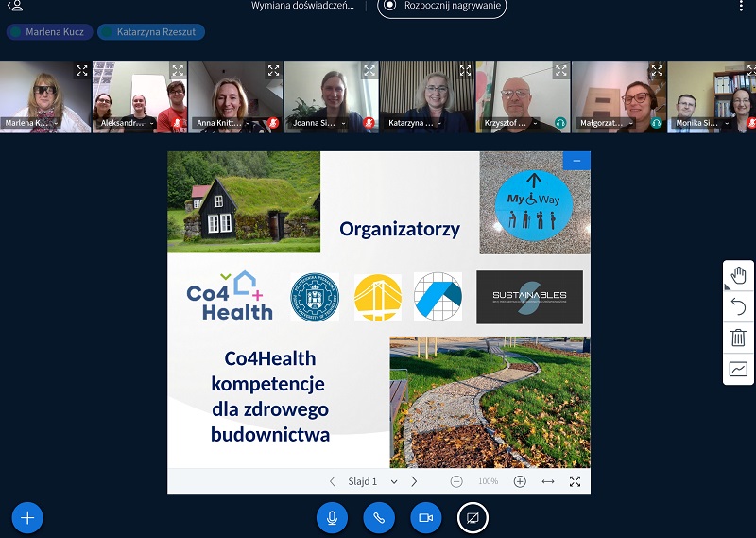This screenshot has width=756, height=538.
Task: Open the users list toggle icon
Action: (x=16, y=6)
